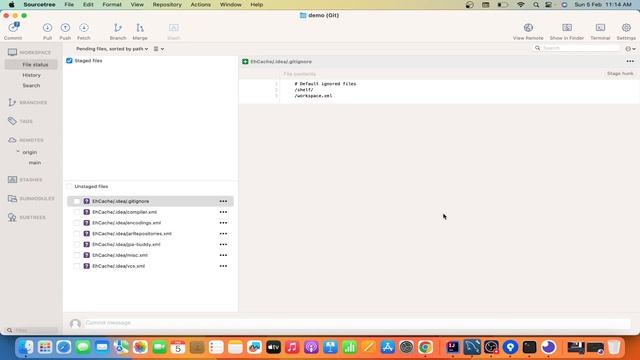This screenshot has width=640, height=360.
Task: Open the App Store in Dock
Action: 387,347
